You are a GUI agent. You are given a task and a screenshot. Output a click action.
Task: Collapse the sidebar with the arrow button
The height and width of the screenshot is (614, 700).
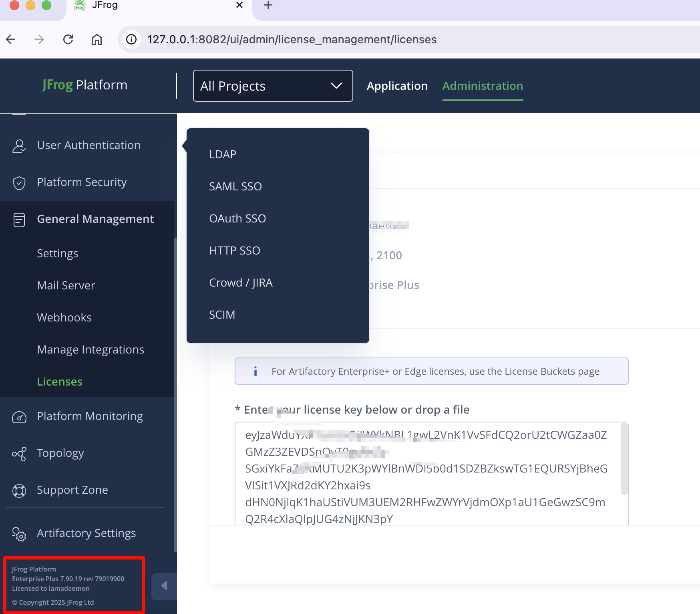[164, 586]
